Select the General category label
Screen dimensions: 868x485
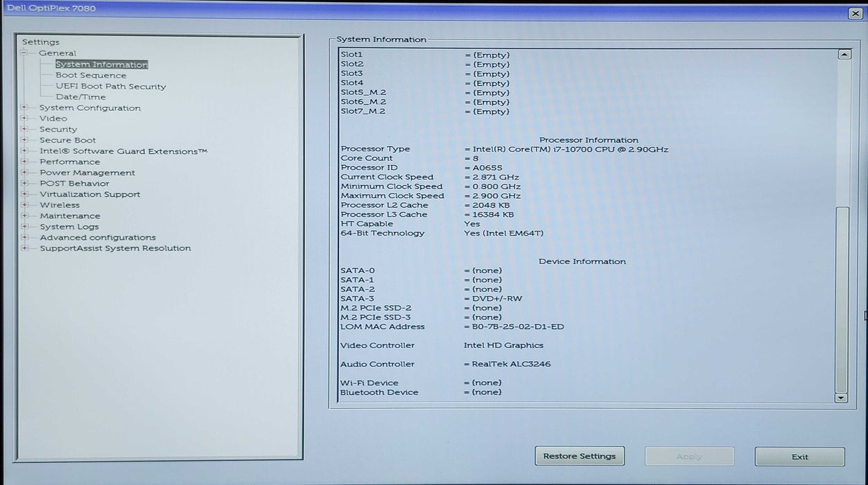tap(58, 53)
